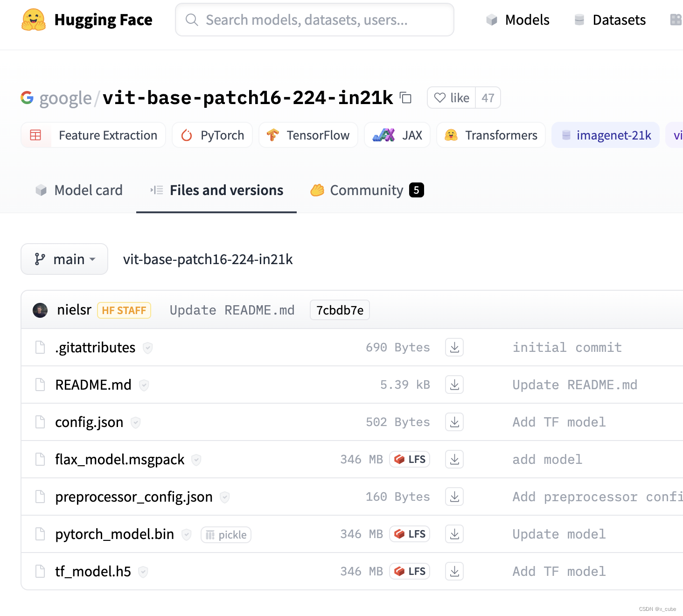Open the preprocessor_config.json file
This screenshot has width=683, height=616.
(134, 497)
